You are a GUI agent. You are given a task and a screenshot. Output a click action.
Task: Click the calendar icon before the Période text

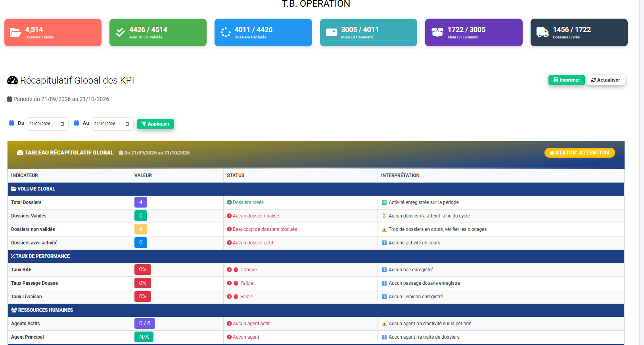tap(10, 99)
